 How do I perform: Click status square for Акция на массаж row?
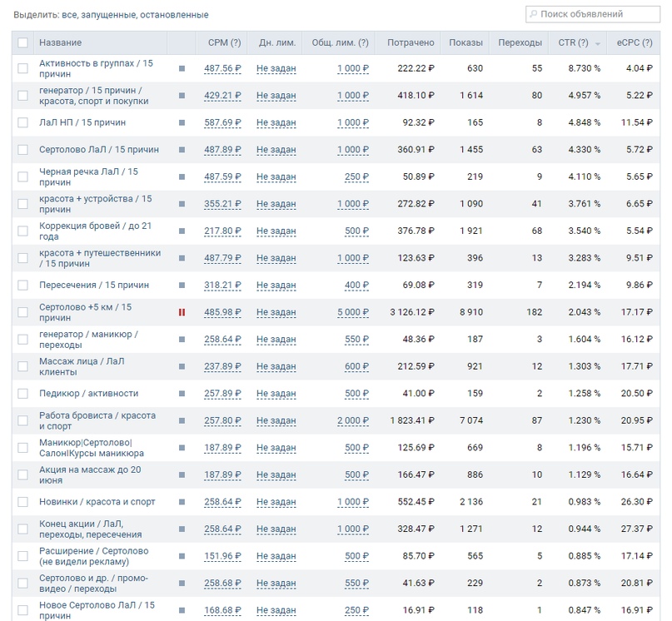tap(182, 474)
